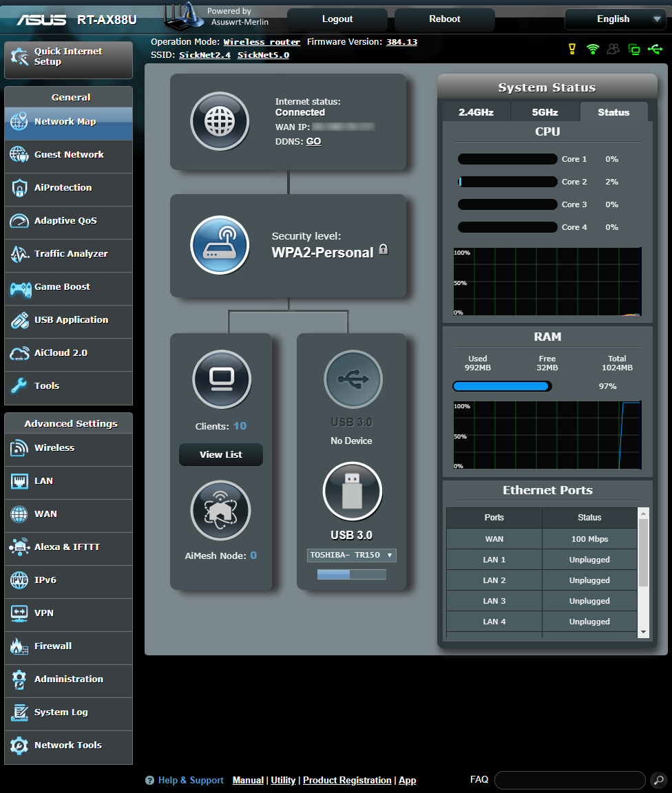Click the Help & Support question mark icon
Image resolution: width=672 pixels, height=793 pixels.
point(150,781)
